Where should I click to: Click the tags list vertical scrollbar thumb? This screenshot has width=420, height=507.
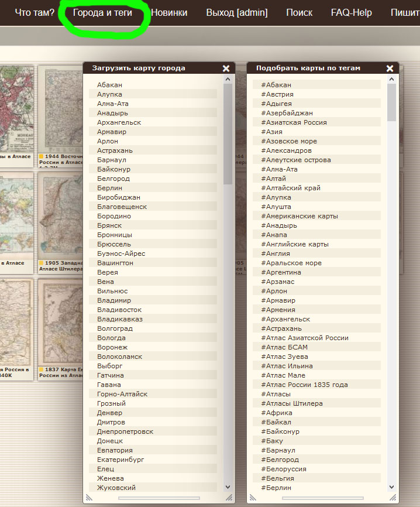pos(392,102)
